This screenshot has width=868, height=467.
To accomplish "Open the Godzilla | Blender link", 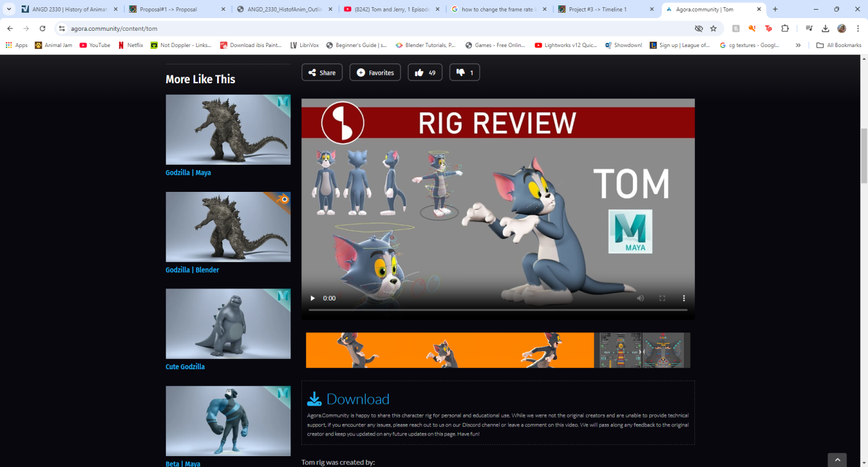I will [192, 270].
